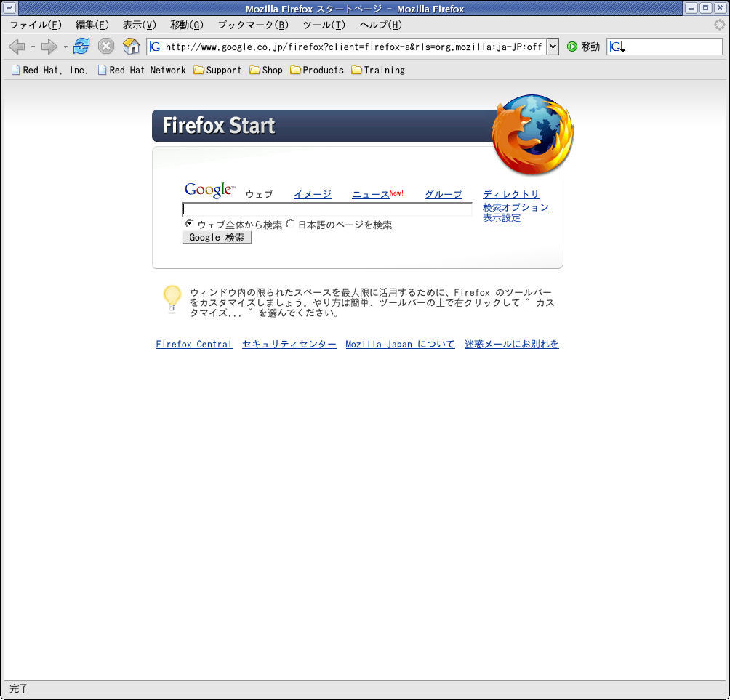Open the 移動(G) menu

tap(187, 25)
